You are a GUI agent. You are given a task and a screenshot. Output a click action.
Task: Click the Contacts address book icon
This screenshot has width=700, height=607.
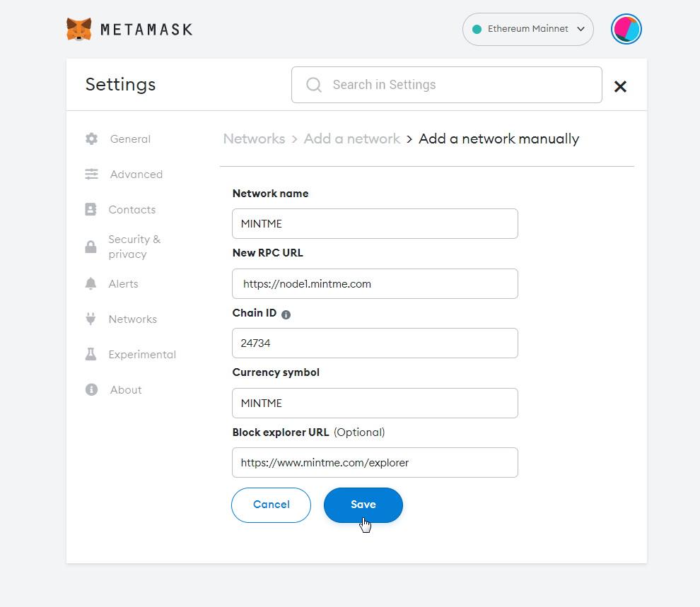[91, 210]
